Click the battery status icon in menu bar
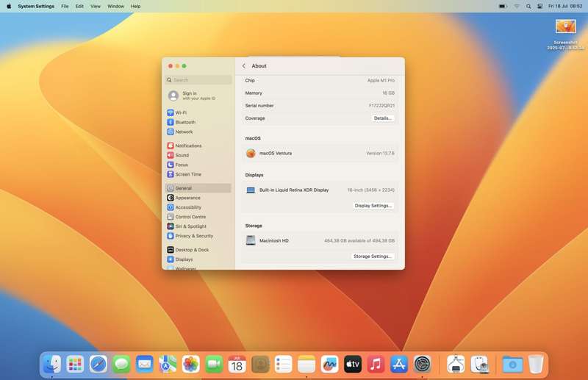The width and height of the screenshot is (588, 380). click(x=503, y=6)
